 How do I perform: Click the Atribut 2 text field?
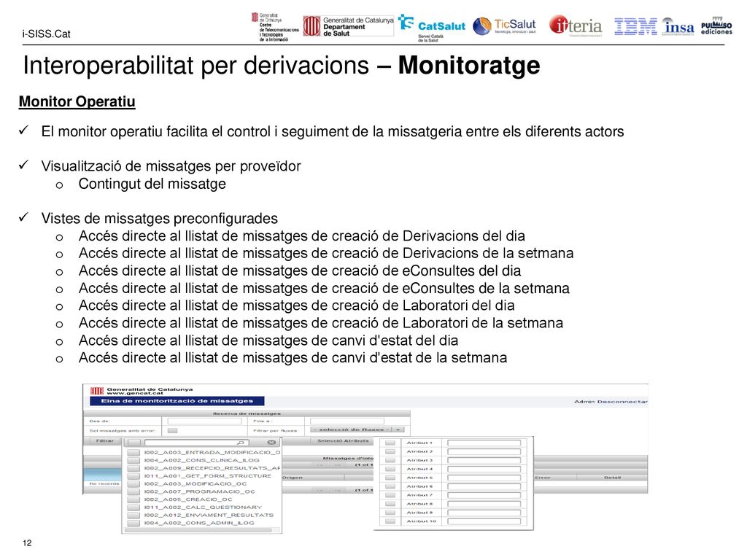[484, 451]
